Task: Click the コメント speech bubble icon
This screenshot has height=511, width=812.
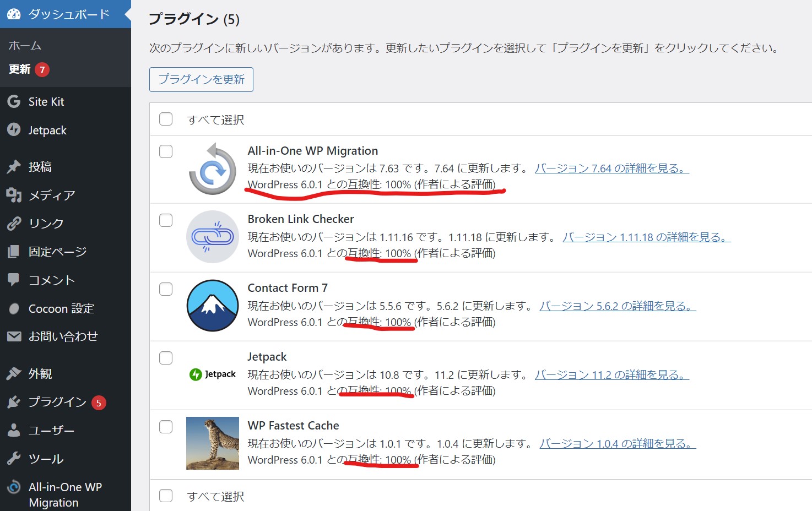Action: click(14, 280)
